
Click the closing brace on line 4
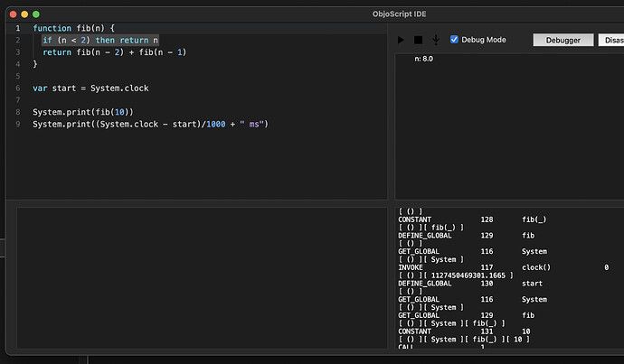[x=35, y=64]
